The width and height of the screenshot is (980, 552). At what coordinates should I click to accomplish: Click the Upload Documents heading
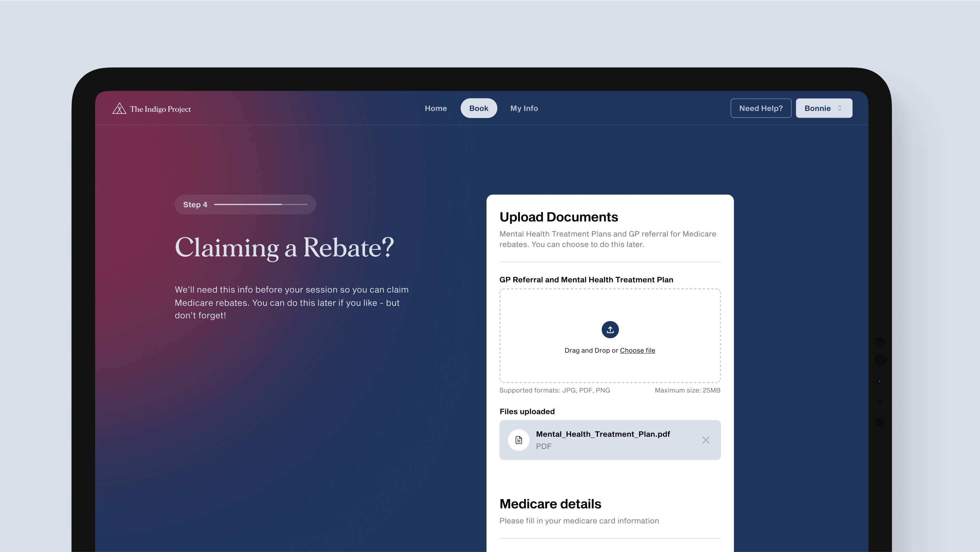tap(559, 217)
